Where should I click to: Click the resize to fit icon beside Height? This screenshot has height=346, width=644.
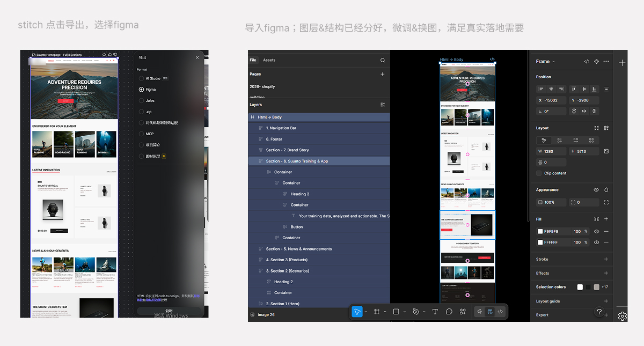(606, 151)
